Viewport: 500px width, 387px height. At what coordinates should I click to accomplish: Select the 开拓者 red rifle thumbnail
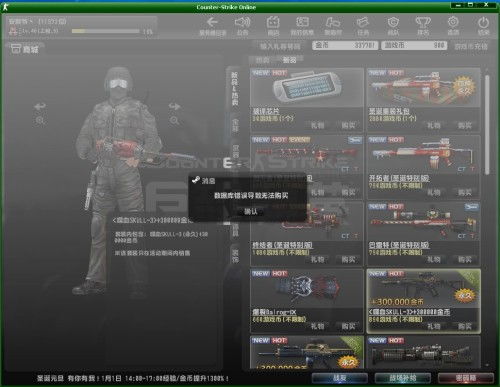pos(423,155)
